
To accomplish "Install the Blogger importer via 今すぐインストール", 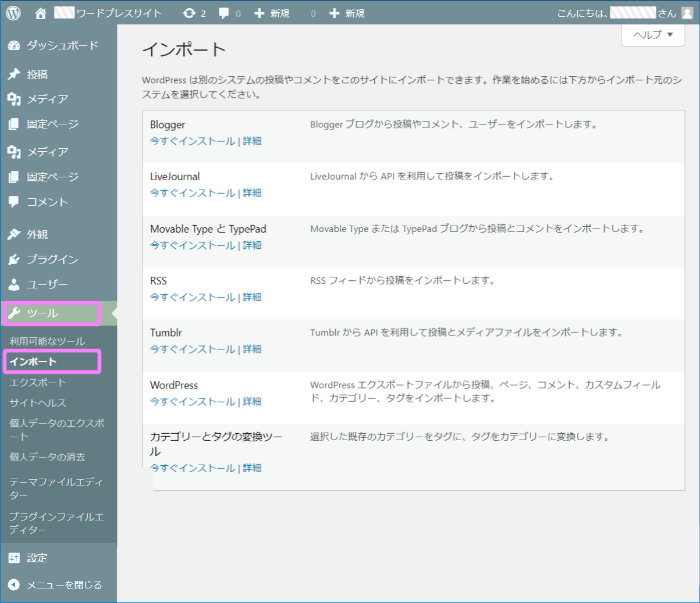I will 192,141.
